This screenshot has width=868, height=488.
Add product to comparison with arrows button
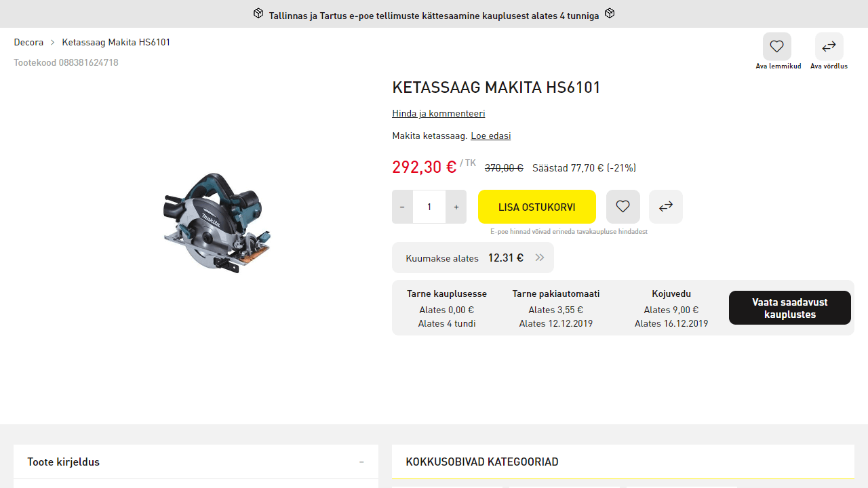[x=666, y=207]
